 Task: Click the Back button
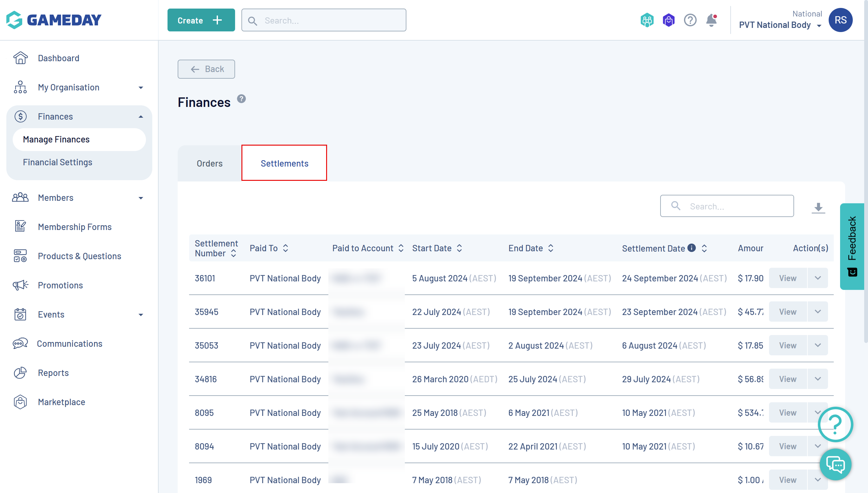(206, 69)
